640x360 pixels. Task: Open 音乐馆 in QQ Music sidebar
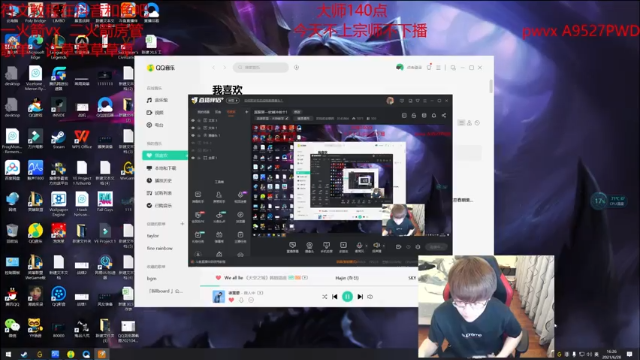click(158, 100)
